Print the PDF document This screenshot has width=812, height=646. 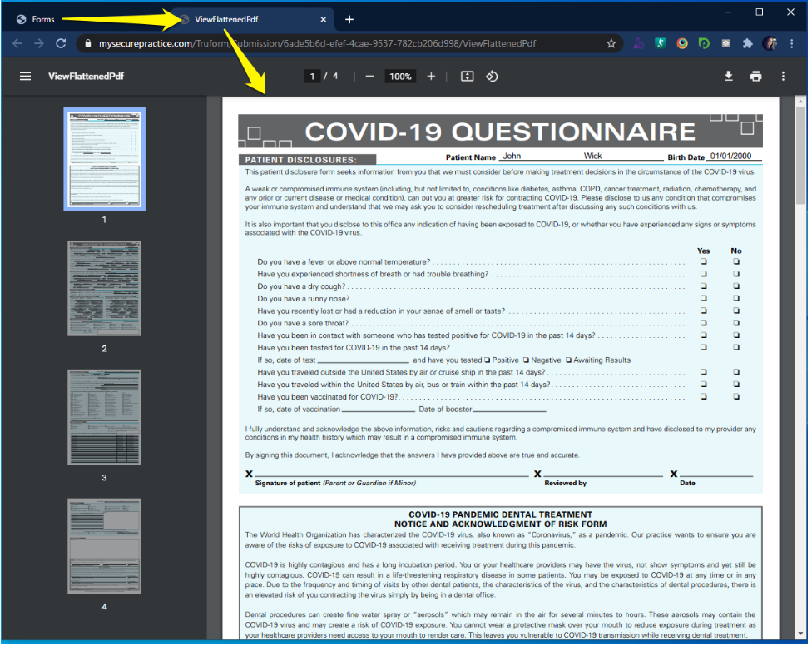755,77
